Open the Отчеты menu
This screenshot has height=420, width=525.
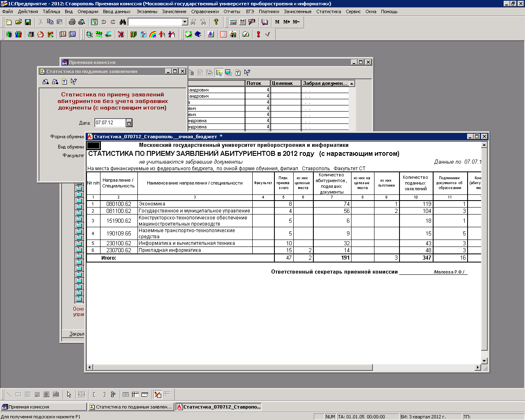(232, 11)
